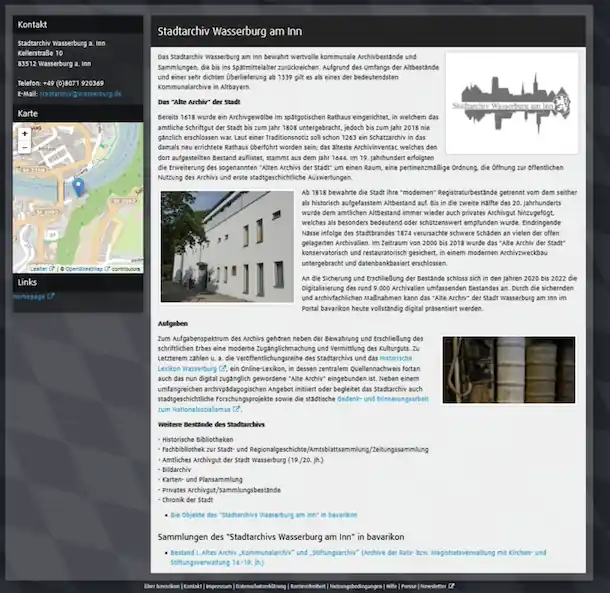
Task: Click the Sammlungen des Stadtarchivs in bavarikon heading
Action: 281,537
